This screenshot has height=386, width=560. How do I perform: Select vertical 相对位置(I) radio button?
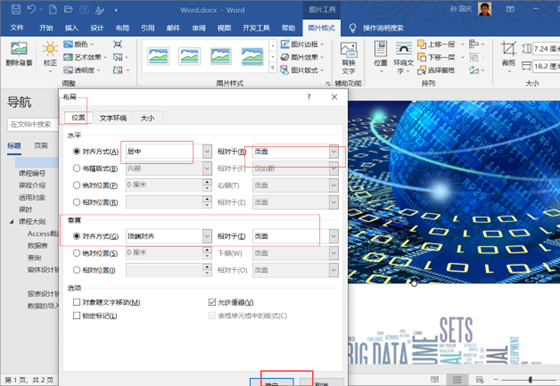click(x=76, y=270)
